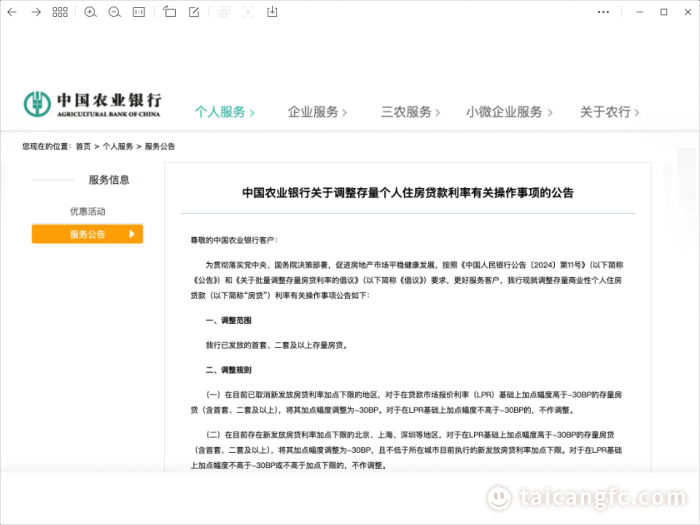Screen dimensions: 700x525
Task: Click the text recognition scan icon
Action: tap(248, 12)
